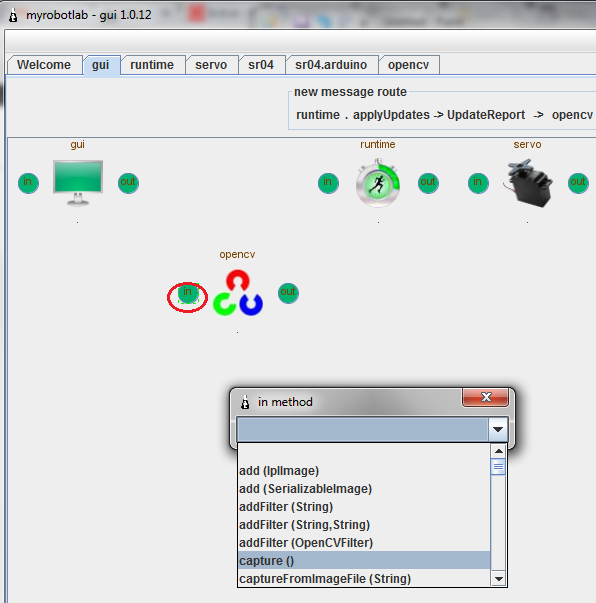
Task: Open the Welcome tab
Action: [45, 65]
